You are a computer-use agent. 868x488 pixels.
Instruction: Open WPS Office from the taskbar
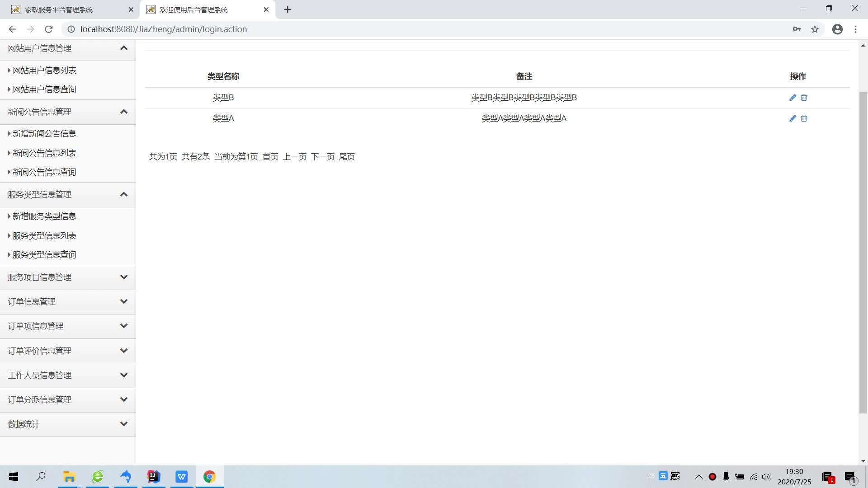tap(181, 477)
